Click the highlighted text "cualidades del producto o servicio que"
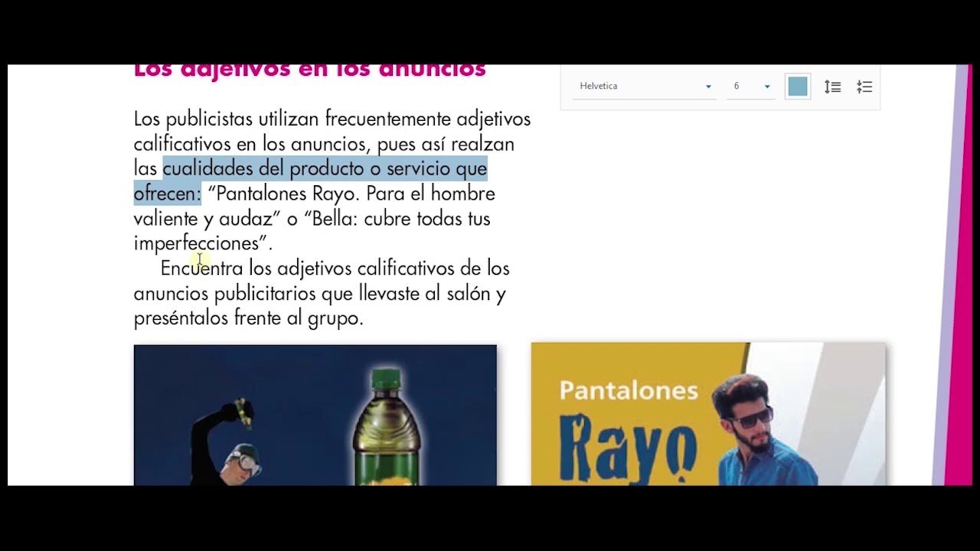This screenshot has height=551, width=980. [x=325, y=168]
